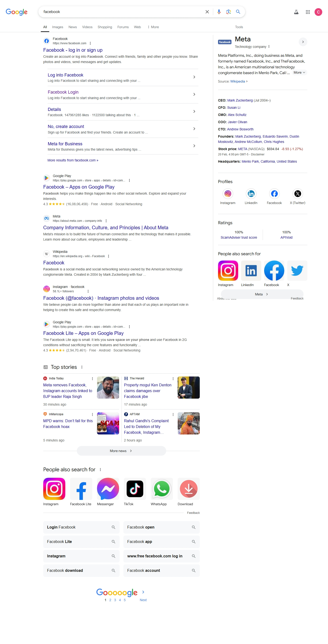Clear the search box with X icon
Viewport: 328px width, 644px height.
(x=207, y=12)
